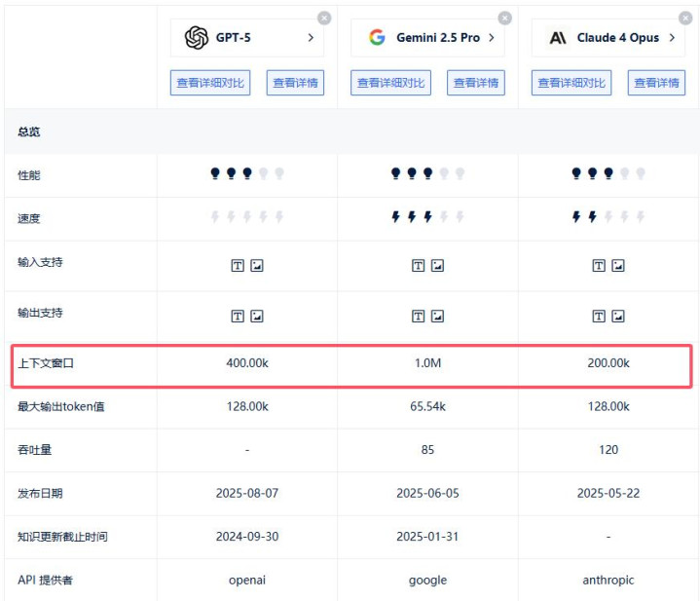Image resolution: width=700 pixels, height=601 pixels.
Task: Click throughput value 85
Action: [x=427, y=450]
